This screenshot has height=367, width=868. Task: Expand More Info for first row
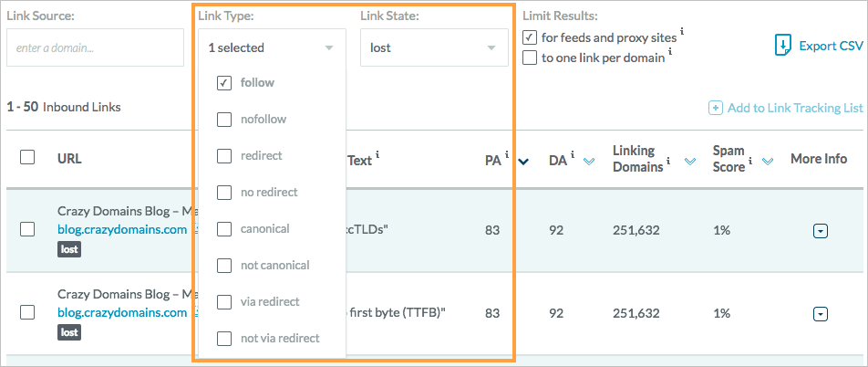point(820,231)
